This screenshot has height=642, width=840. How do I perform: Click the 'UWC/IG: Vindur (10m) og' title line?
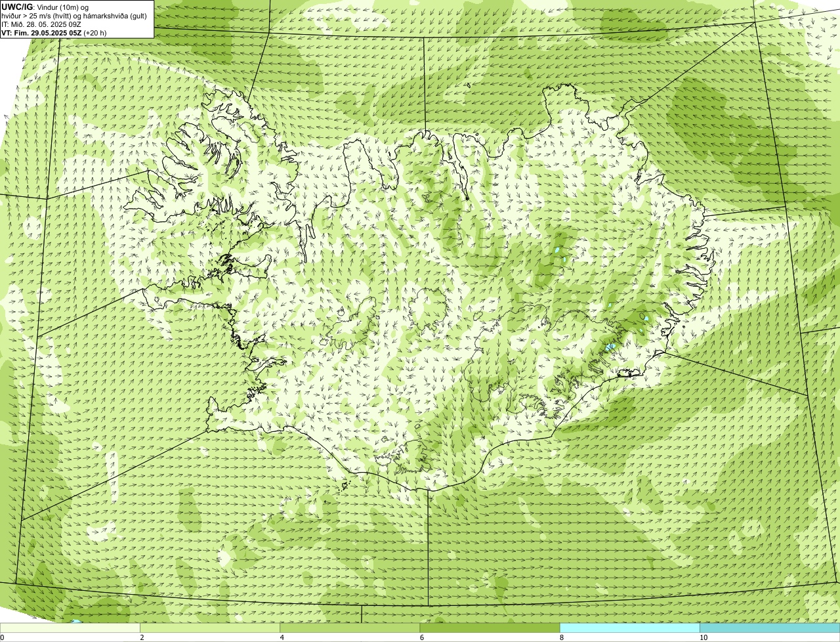coord(45,7)
